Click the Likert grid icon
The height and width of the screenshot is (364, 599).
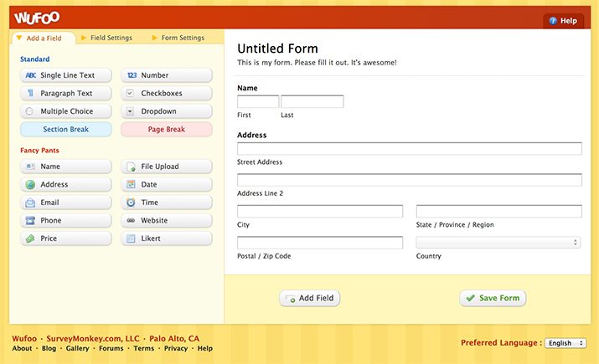click(x=131, y=238)
